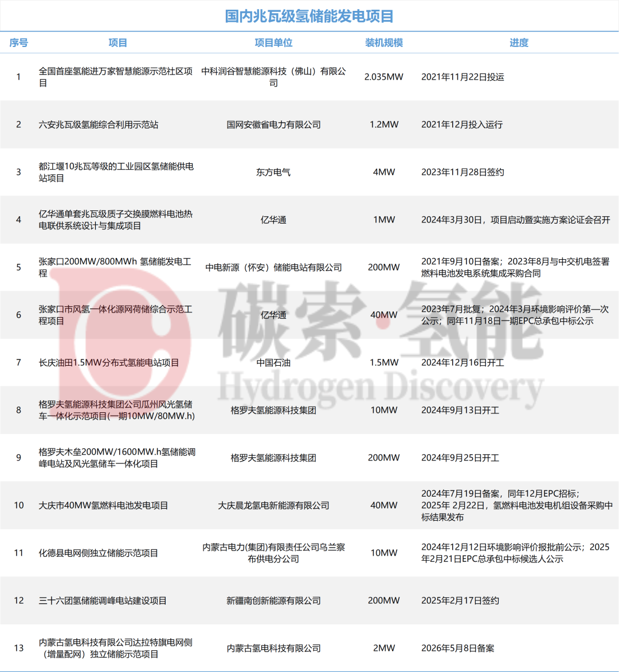619x672 pixels.
Task: Select project 长庆油田1.5MW分布式氢能电站项目
Action: [109, 362]
